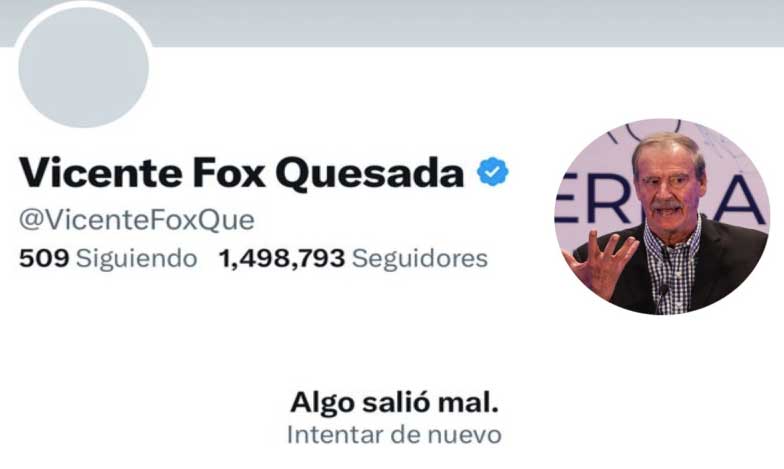Click the follower number 1,498,793
This screenshot has height=469, width=784.
[282, 259]
